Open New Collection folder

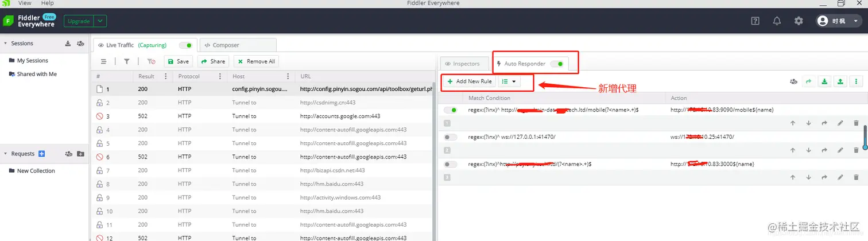click(x=36, y=171)
